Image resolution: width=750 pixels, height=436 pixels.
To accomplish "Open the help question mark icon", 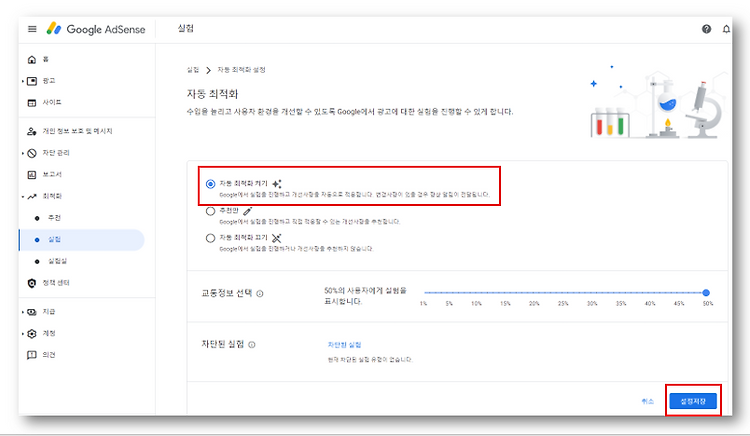I will [x=706, y=29].
